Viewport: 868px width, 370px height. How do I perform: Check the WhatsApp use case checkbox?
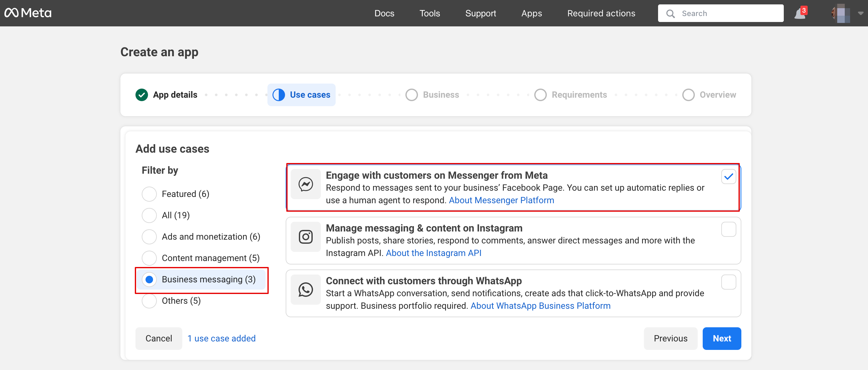[728, 282]
